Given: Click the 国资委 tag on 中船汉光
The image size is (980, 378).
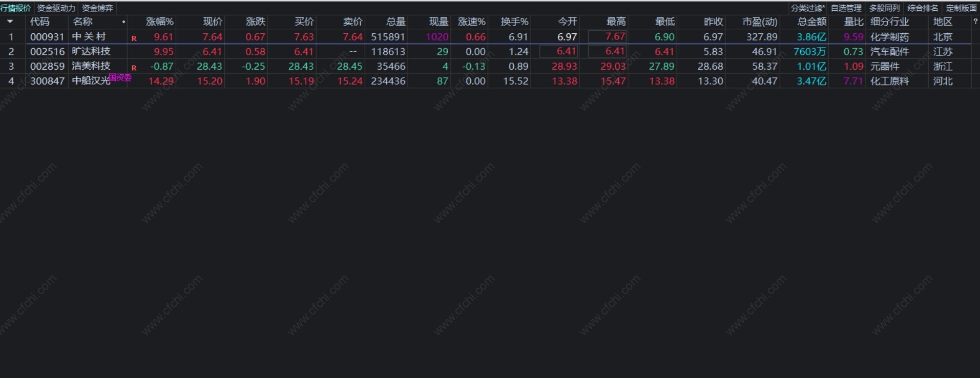Looking at the screenshot, I should point(120,77).
